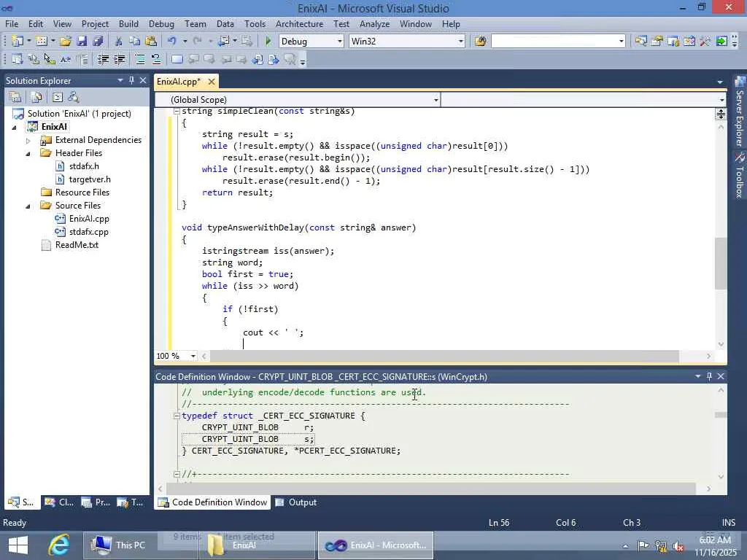Click the Decrease Indent toolbar icon

pos(103,60)
